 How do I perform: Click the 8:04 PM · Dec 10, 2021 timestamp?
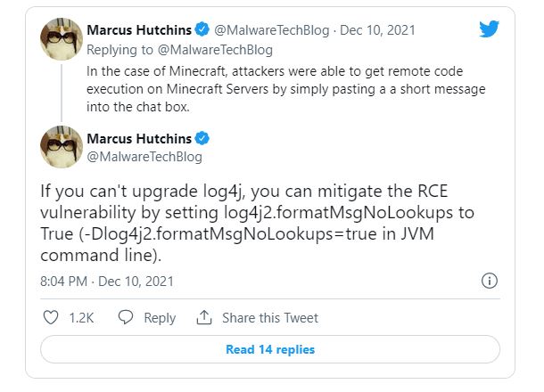tap(107, 282)
